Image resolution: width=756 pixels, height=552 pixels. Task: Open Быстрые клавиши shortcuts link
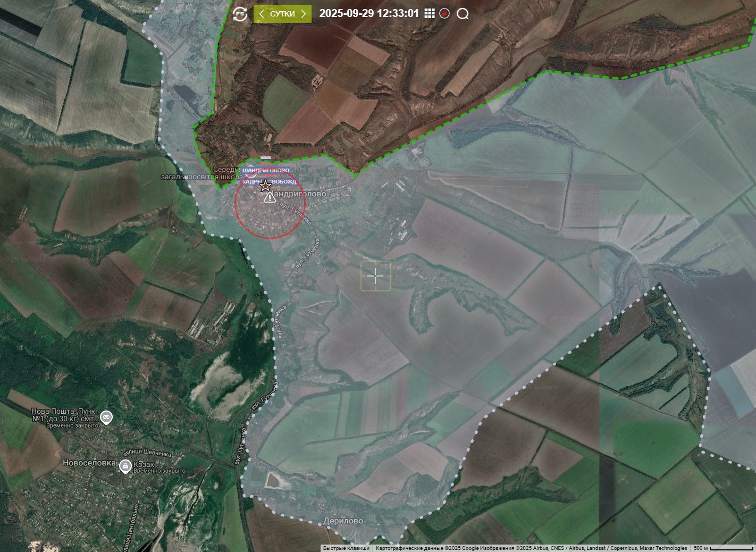[346, 548]
